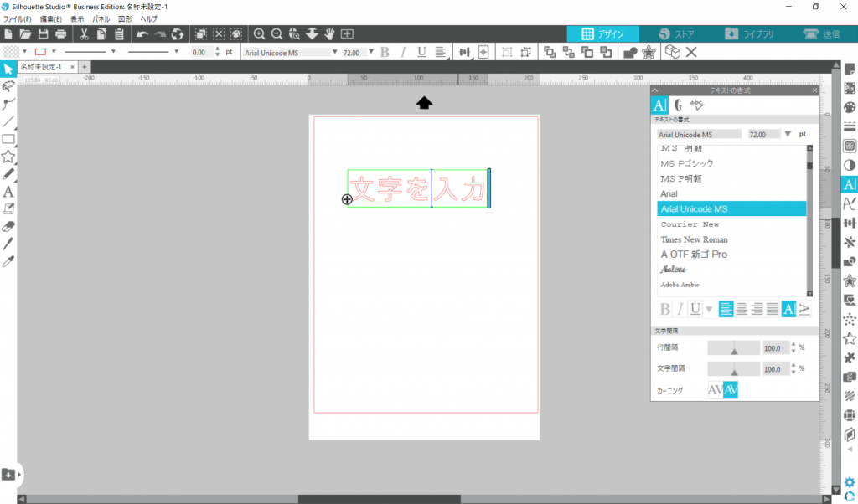
Task: Open the Text Style panel icon
Action: pyautogui.click(x=850, y=184)
